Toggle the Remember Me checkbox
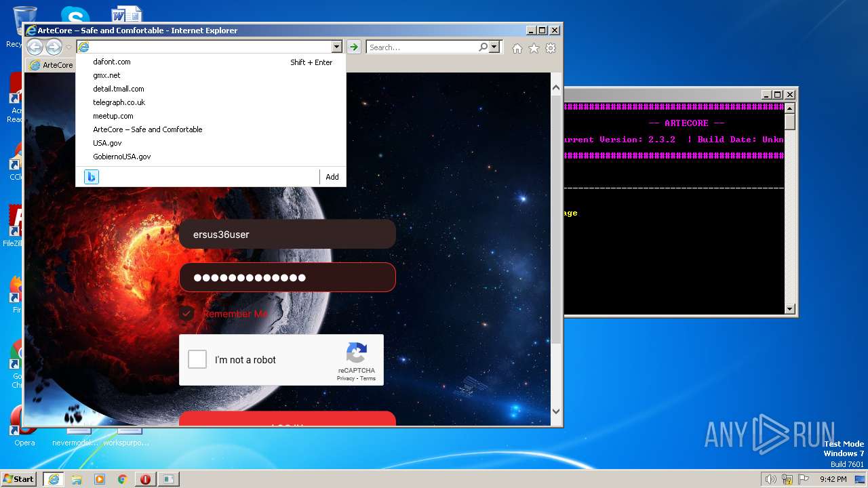868x488 pixels. point(186,314)
